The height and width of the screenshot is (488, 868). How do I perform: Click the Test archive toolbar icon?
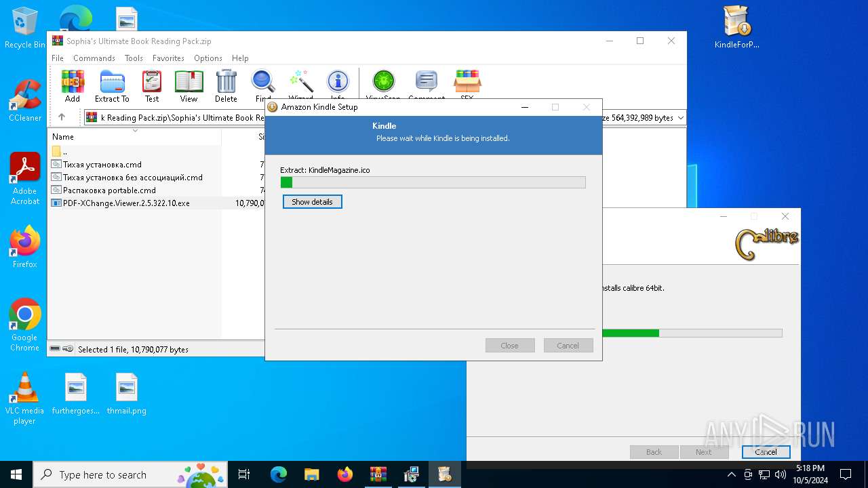[x=152, y=86]
